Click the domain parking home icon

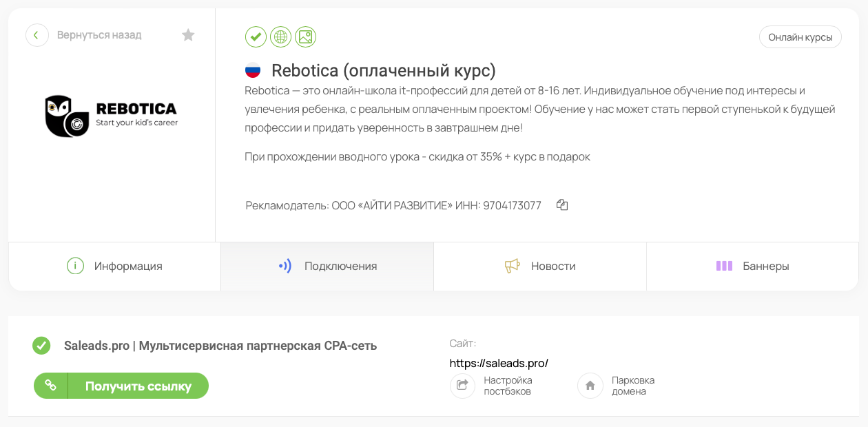click(x=590, y=386)
